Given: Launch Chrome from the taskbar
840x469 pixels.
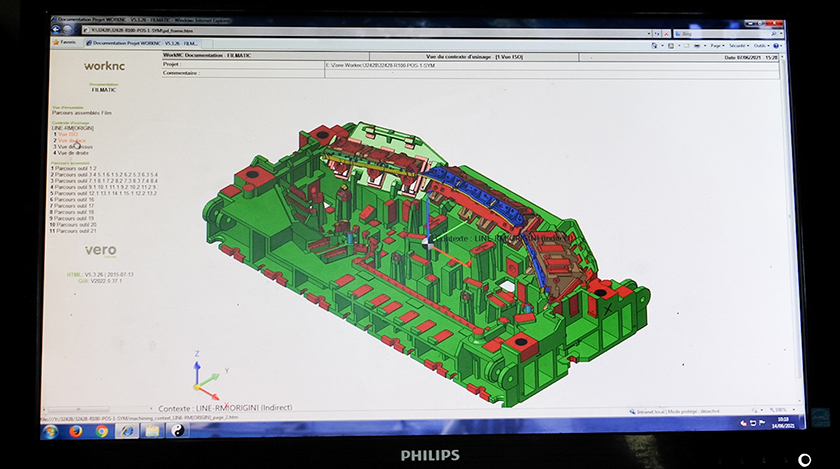Looking at the screenshot, I should [102, 431].
